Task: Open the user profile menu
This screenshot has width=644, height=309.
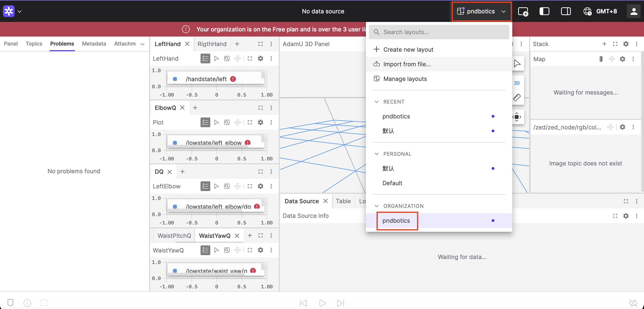Action: click(x=634, y=11)
